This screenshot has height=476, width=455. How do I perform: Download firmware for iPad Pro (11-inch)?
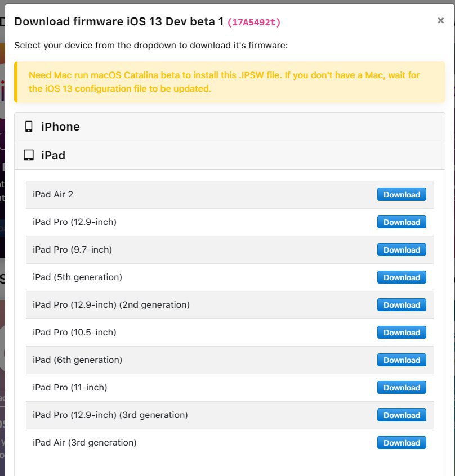402,388
